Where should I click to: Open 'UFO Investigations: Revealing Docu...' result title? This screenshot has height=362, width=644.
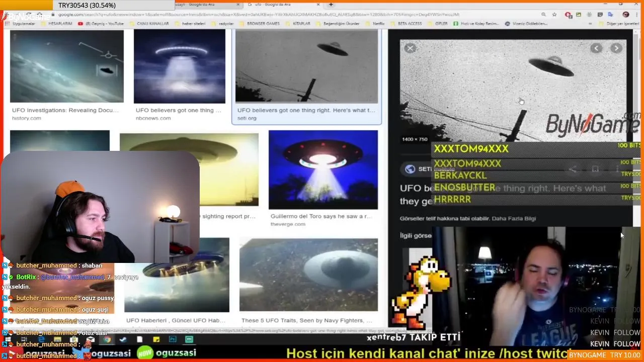[x=65, y=110]
